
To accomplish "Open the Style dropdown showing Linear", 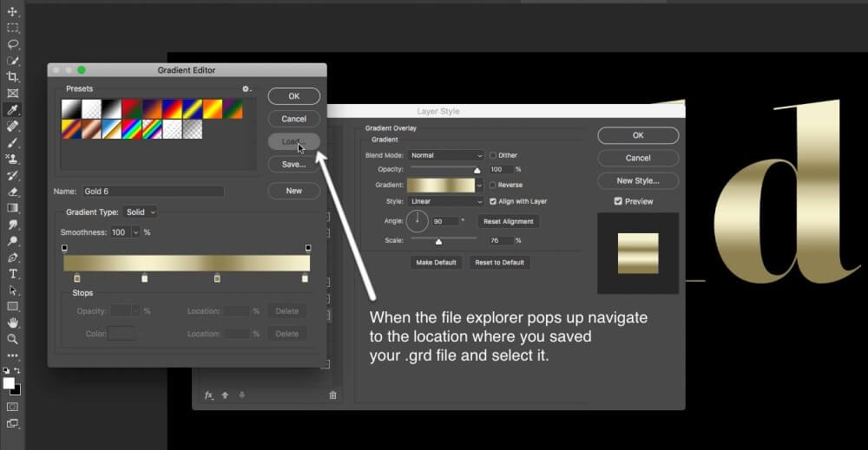I will (443, 201).
